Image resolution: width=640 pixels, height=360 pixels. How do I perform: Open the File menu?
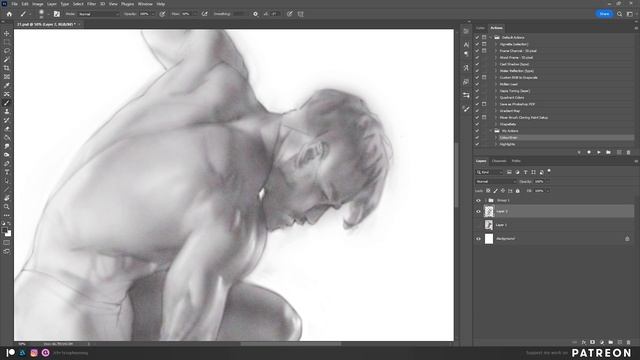(14, 4)
